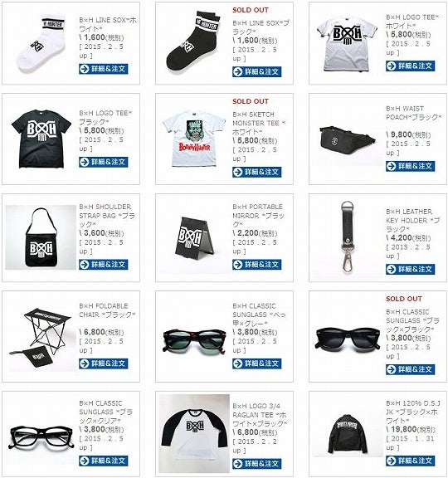This screenshot has width=448, height=478.
Task: Order the B×H FOLDABLE CHAIR
Action: click(104, 363)
